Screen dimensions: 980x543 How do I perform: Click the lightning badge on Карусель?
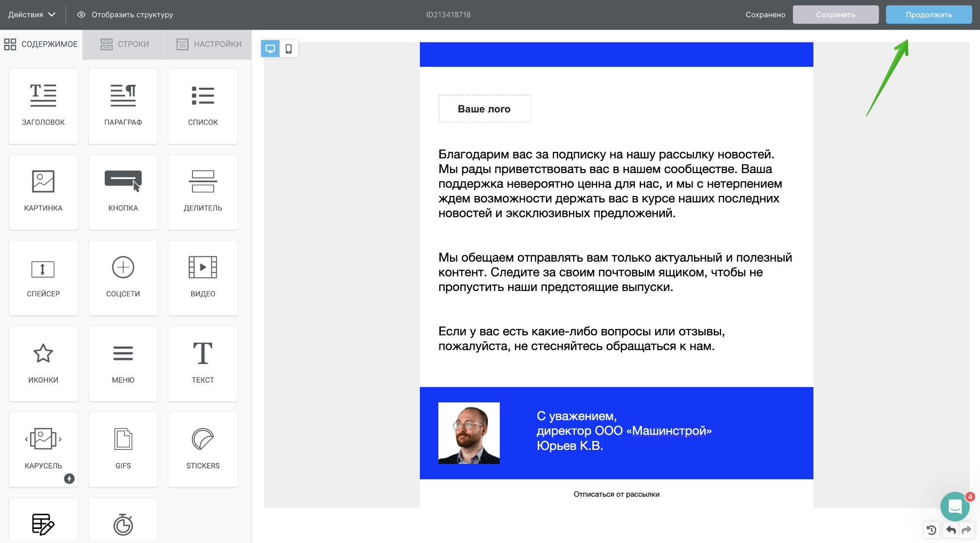tap(69, 479)
